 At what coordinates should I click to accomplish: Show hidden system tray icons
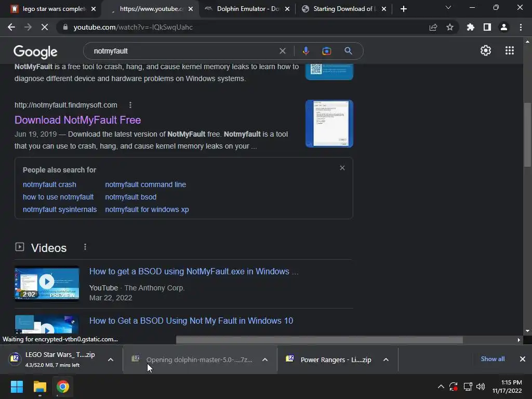pos(441,387)
